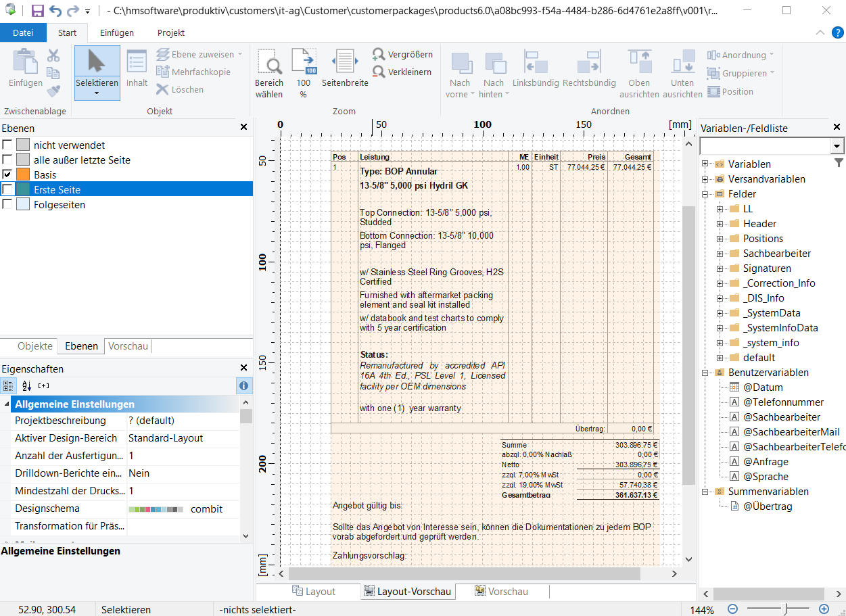Click Verkleinern zoom out

pos(402,72)
